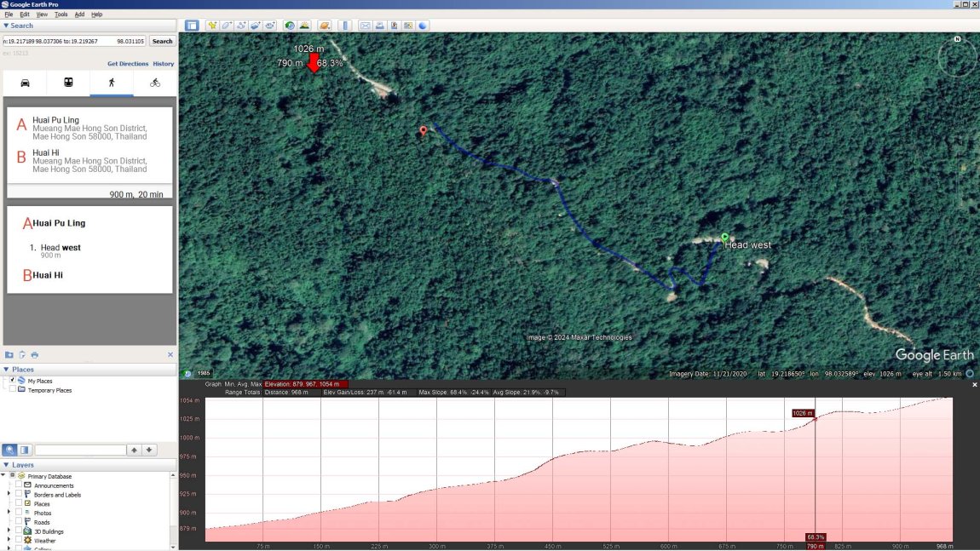Show historical imagery
The image size is (980, 551).
tap(289, 26)
